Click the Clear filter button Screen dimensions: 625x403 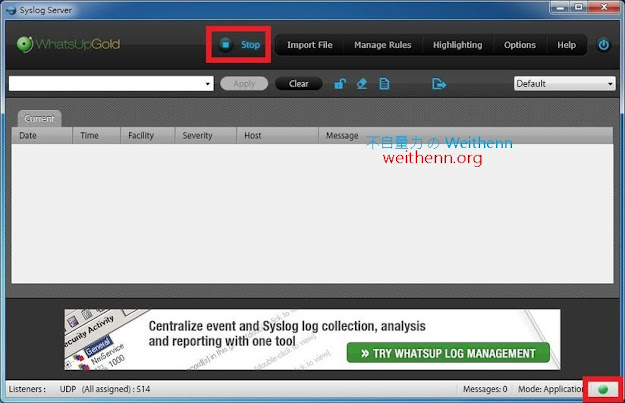click(x=299, y=84)
